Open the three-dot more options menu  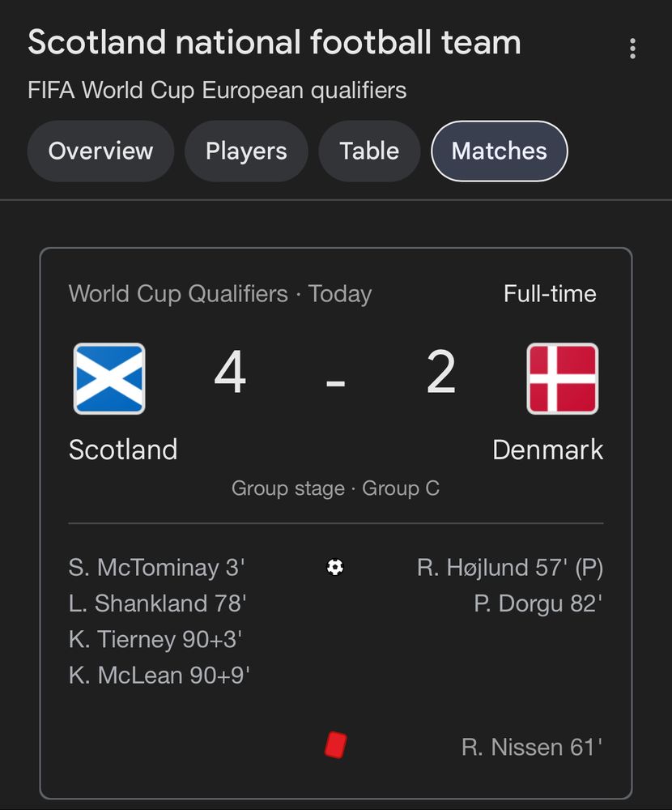point(632,49)
